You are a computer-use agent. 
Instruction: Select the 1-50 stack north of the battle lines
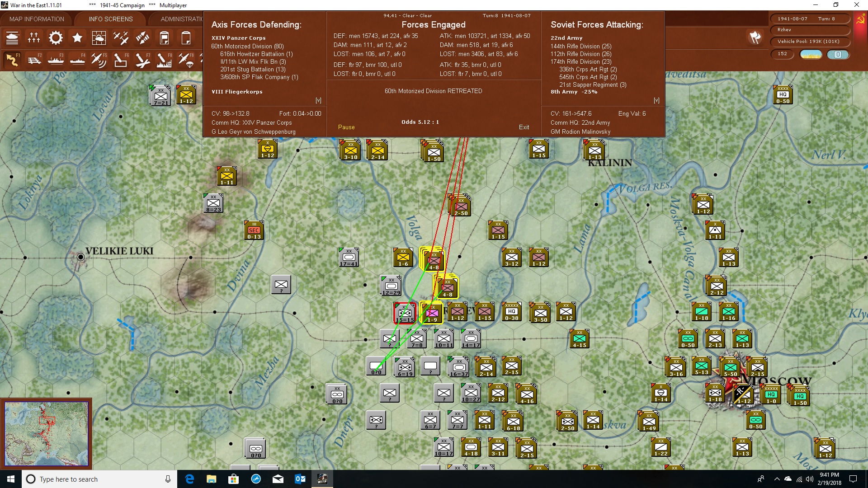pyautogui.click(x=433, y=151)
